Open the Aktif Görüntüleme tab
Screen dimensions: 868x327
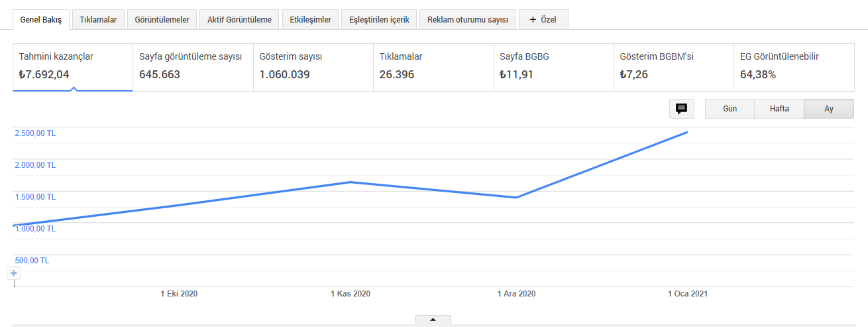pos(239,20)
